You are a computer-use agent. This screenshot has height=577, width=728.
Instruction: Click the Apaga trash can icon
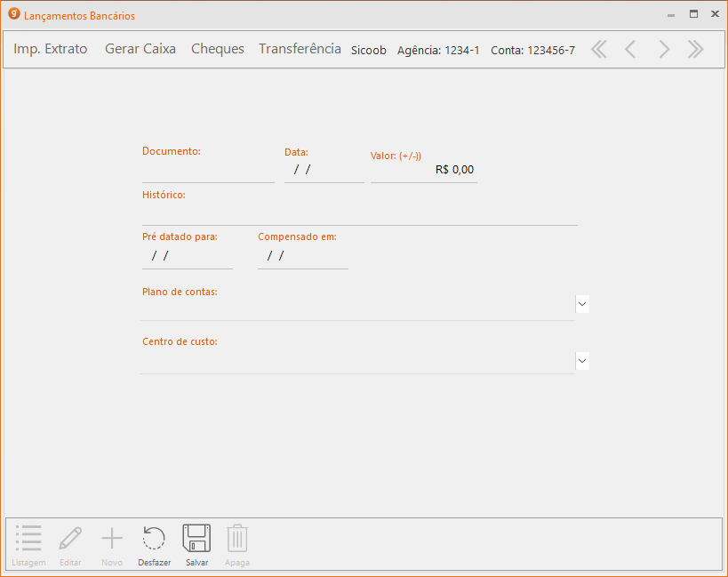[x=237, y=538]
